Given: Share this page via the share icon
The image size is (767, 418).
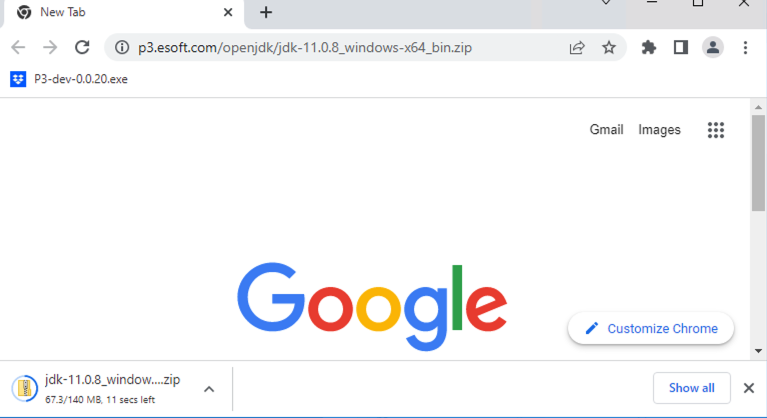Looking at the screenshot, I should (577, 47).
